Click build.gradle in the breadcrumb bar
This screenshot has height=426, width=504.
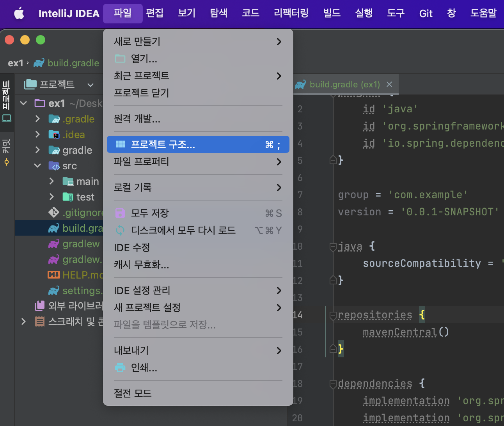point(66,63)
